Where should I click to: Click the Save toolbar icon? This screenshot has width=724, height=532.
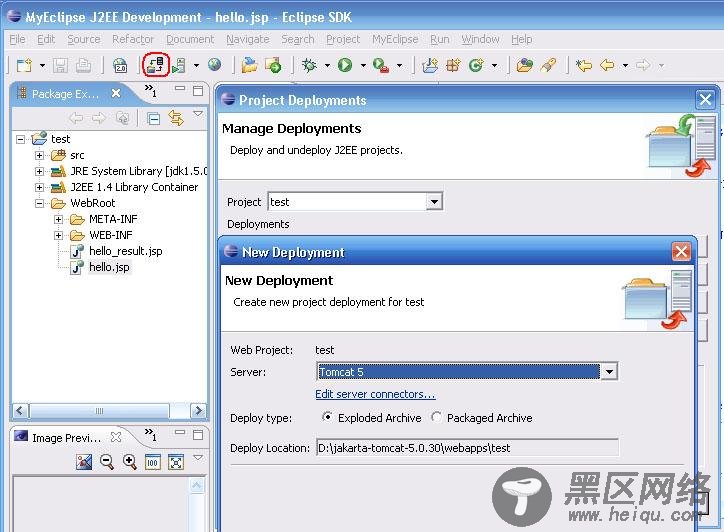click(60, 65)
